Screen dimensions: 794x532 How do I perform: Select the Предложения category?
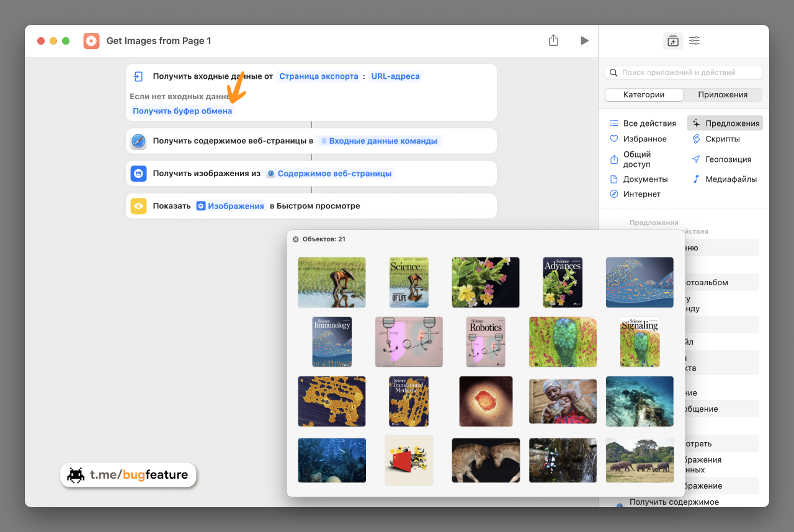(725, 123)
